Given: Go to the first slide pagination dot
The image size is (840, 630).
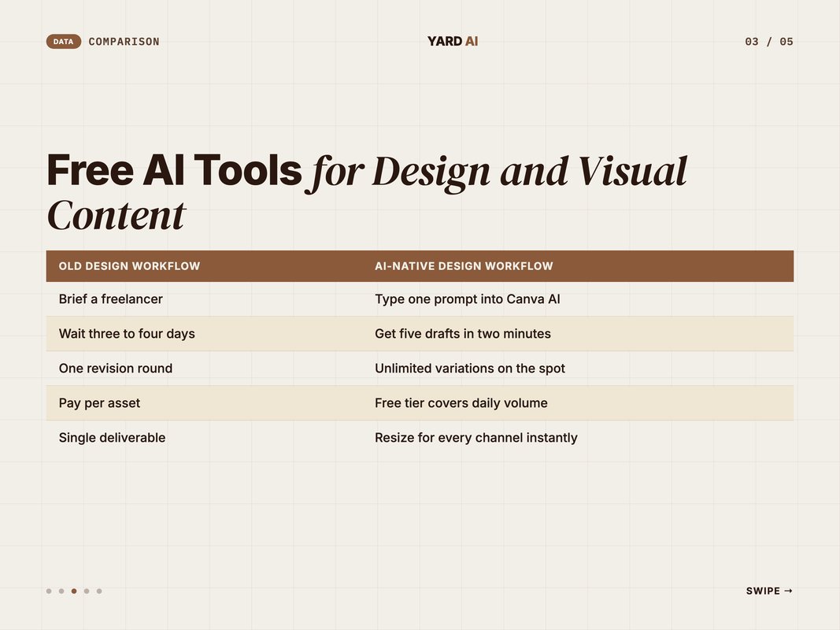Looking at the screenshot, I should (x=49, y=591).
